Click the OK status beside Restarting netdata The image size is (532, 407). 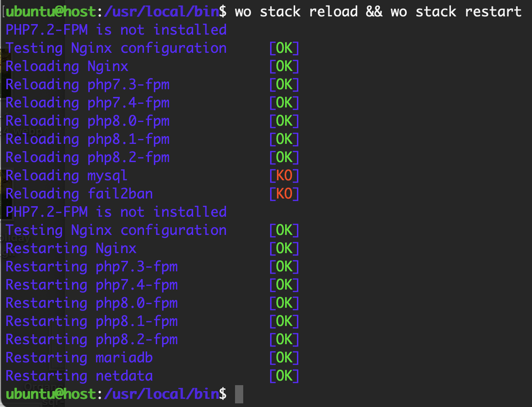pyautogui.click(x=284, y=376)
